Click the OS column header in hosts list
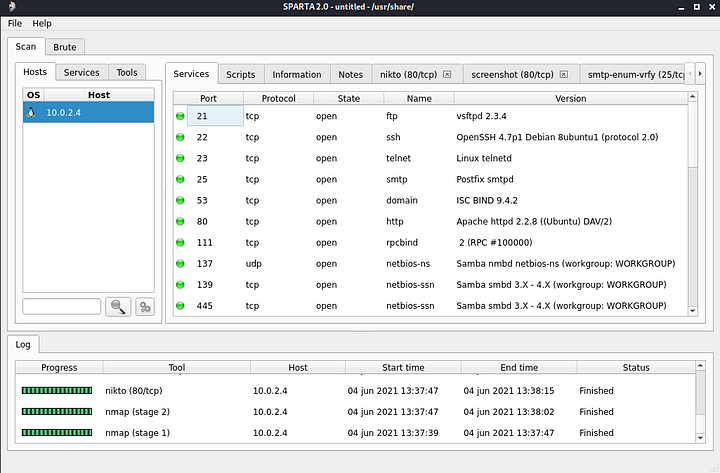Image resolution: width=720 pixels, height=473 pixels. tap(34, 95)
